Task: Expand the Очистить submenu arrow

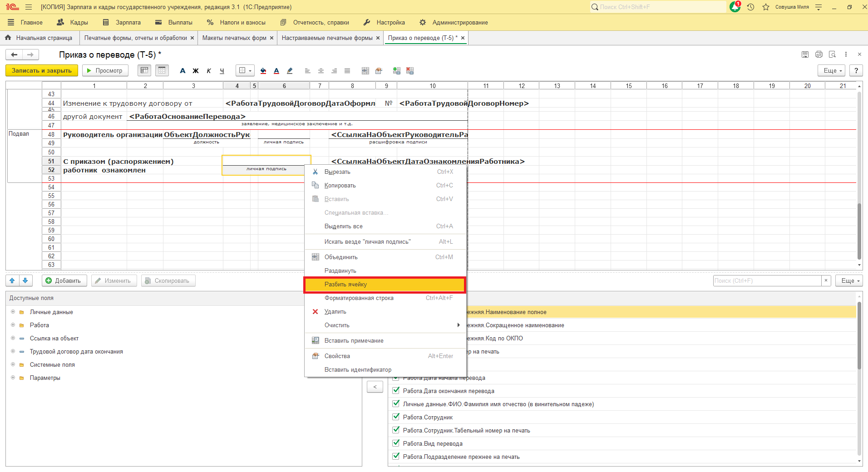Action: click(459, 325)
